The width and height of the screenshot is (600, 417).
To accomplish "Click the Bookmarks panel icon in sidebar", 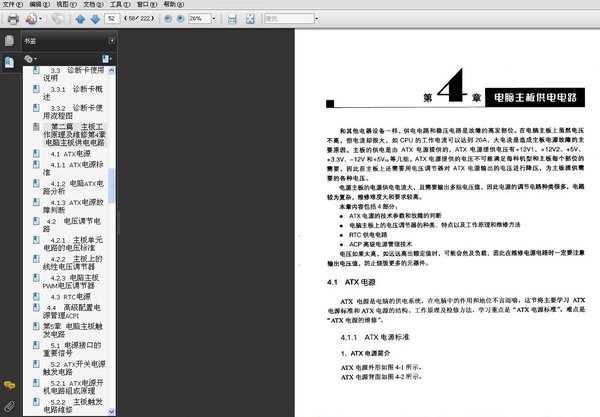I will 9,62.
